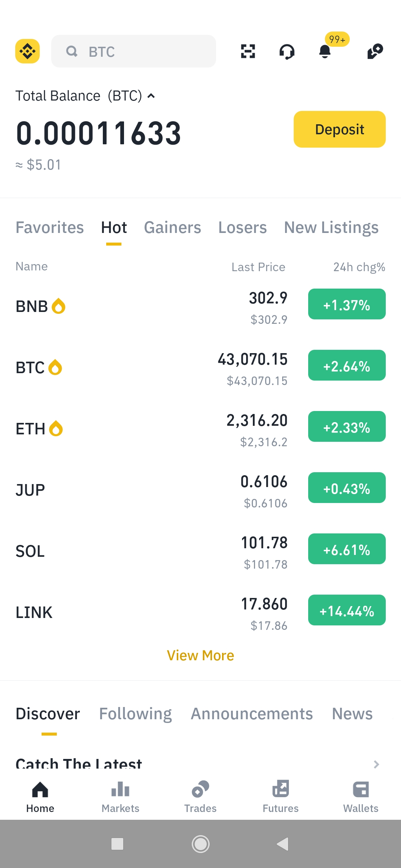Tap the View More link

pos(200,655)
